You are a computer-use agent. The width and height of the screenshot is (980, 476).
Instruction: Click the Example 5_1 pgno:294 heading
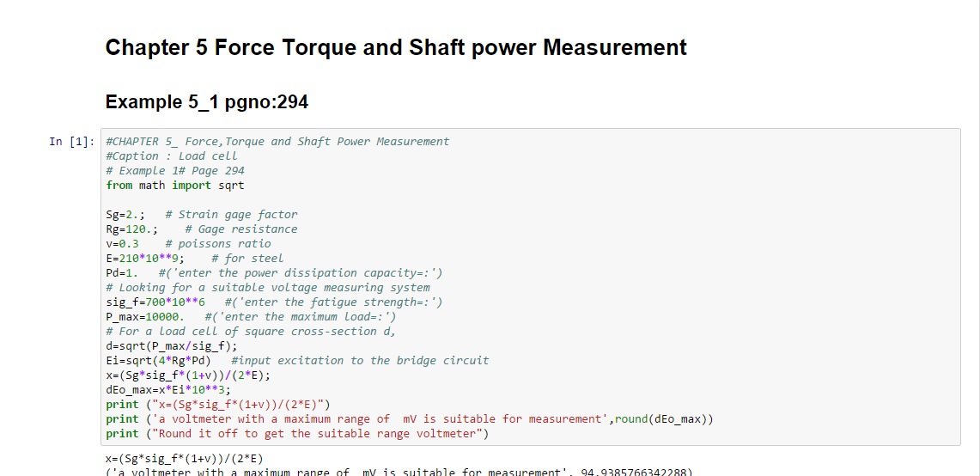[x=206, y=102]
